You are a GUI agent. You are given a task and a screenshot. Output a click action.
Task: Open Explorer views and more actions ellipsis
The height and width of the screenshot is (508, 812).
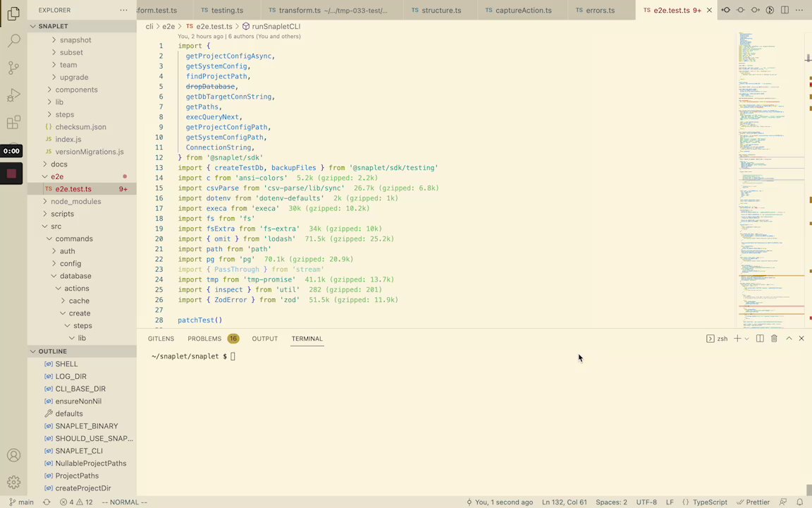123,10
